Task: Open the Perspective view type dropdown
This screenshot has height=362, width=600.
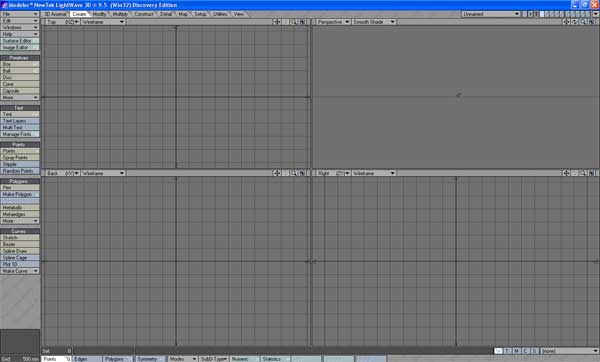Action: coord(333,22)
